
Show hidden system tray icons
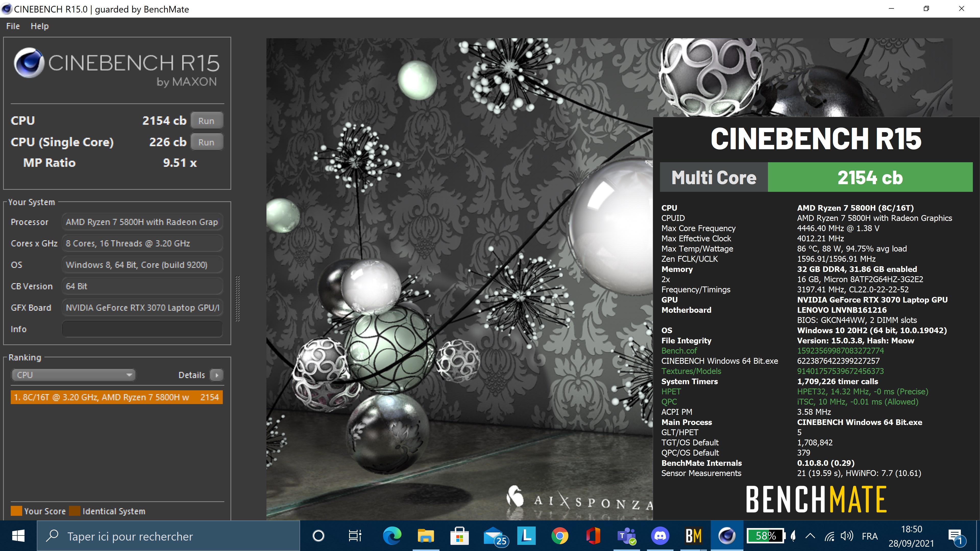(x=810, y=536)
